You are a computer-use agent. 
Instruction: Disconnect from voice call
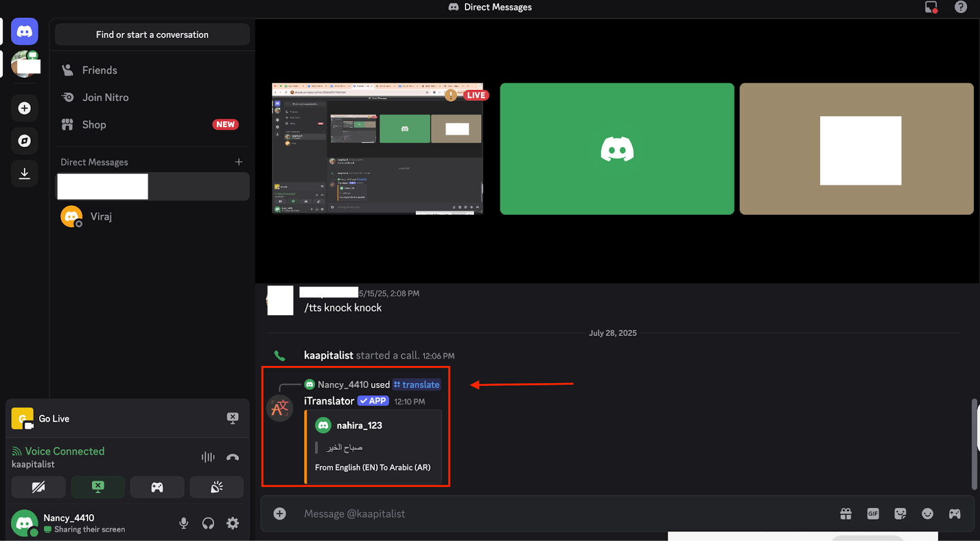tap(233, 457)
